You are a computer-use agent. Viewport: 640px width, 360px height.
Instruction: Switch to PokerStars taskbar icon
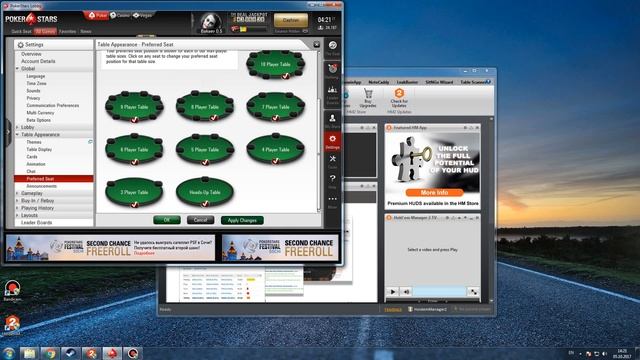112,353
